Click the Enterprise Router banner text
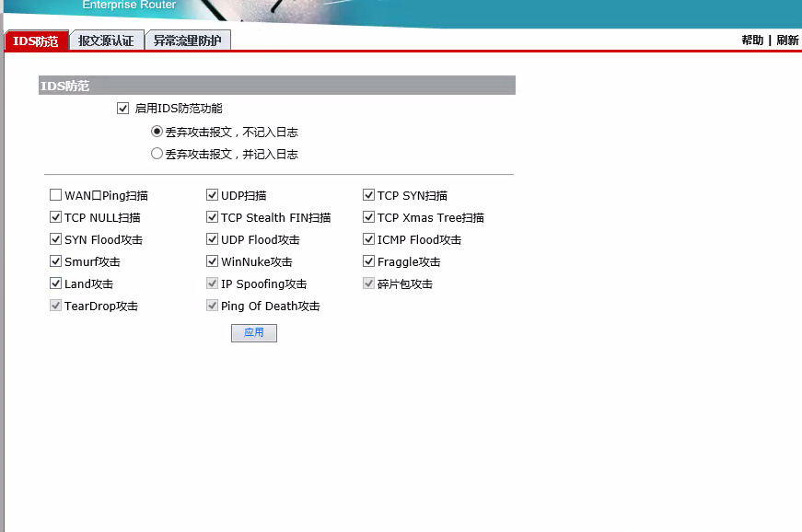The width and height of the screenshot is (802, 532). click(129, 5)
